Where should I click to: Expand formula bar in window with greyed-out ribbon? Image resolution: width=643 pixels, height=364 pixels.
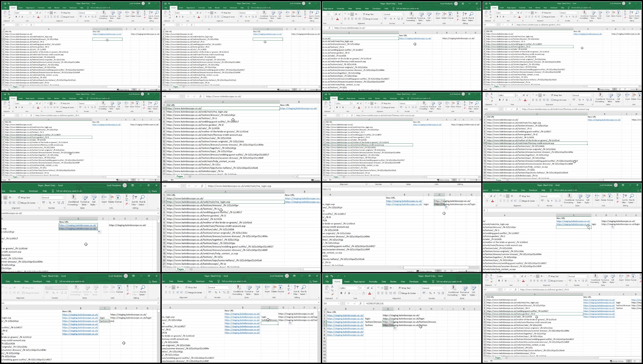click(158, 303)
